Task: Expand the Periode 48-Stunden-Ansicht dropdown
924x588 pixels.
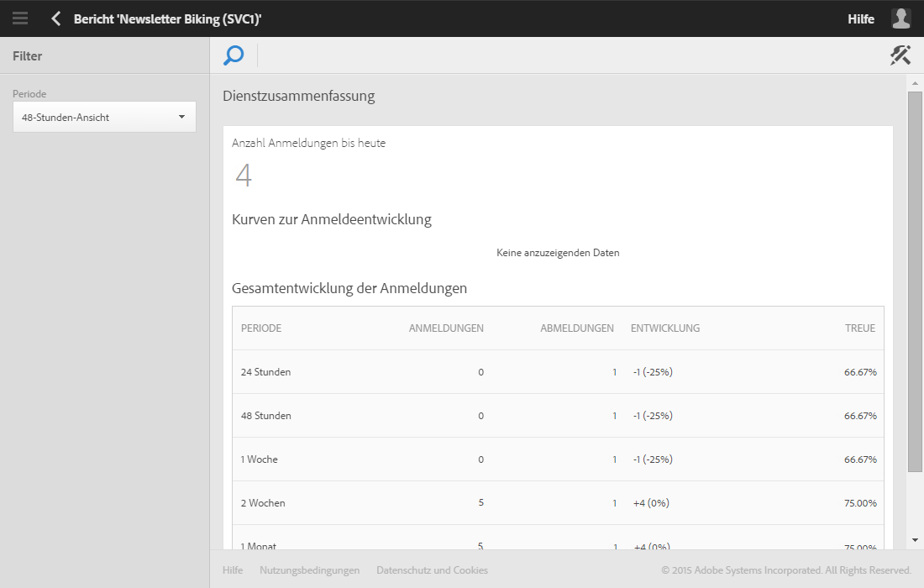Action: 104,118
